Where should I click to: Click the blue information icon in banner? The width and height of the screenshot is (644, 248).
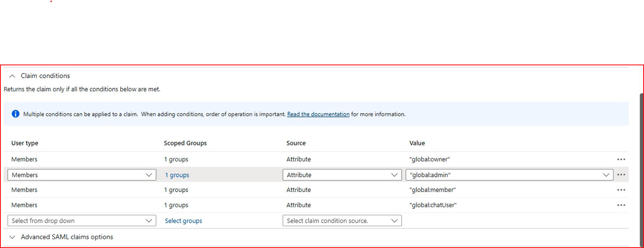pos(16,114)
